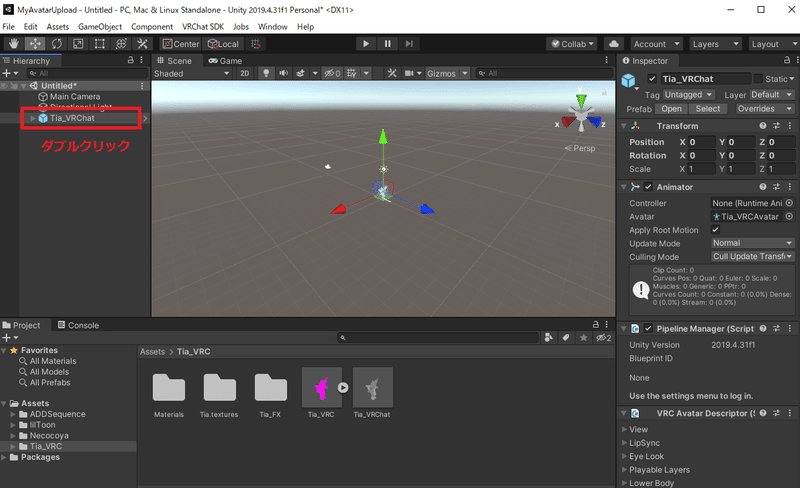
Task: Open the Collab dropdown
Action: click(x=571, y=44)
